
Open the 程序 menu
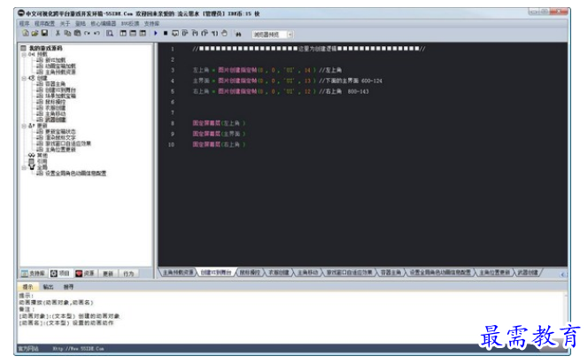[x=24, y=24]
